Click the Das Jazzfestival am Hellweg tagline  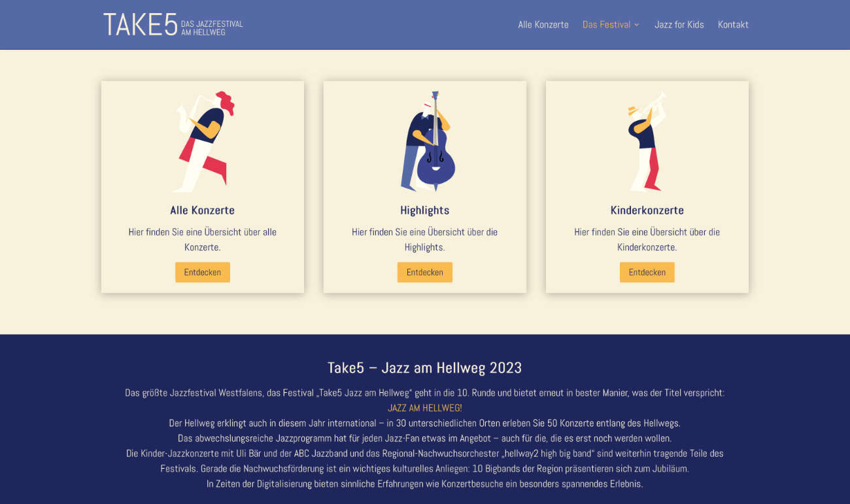(212, 28)
